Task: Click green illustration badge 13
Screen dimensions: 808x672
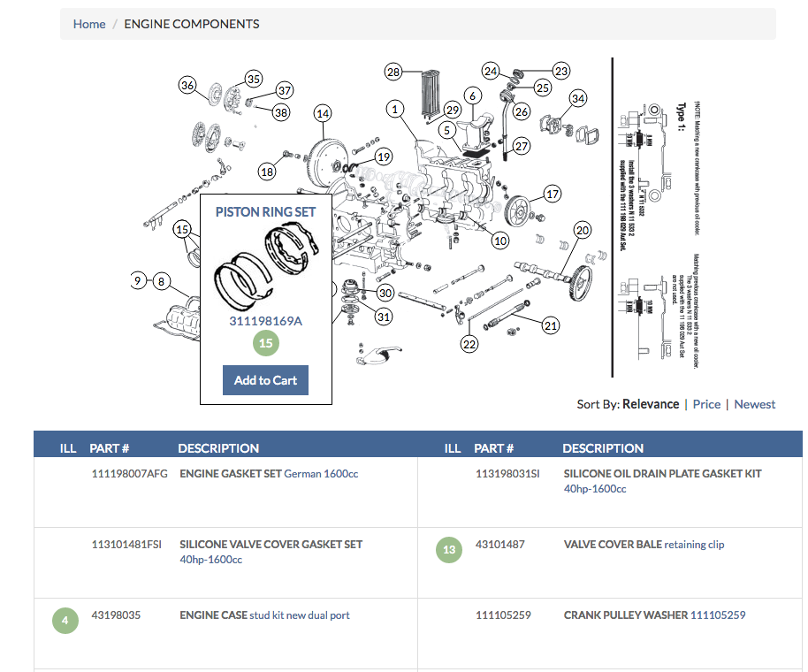Action: (x=449, y=550)
